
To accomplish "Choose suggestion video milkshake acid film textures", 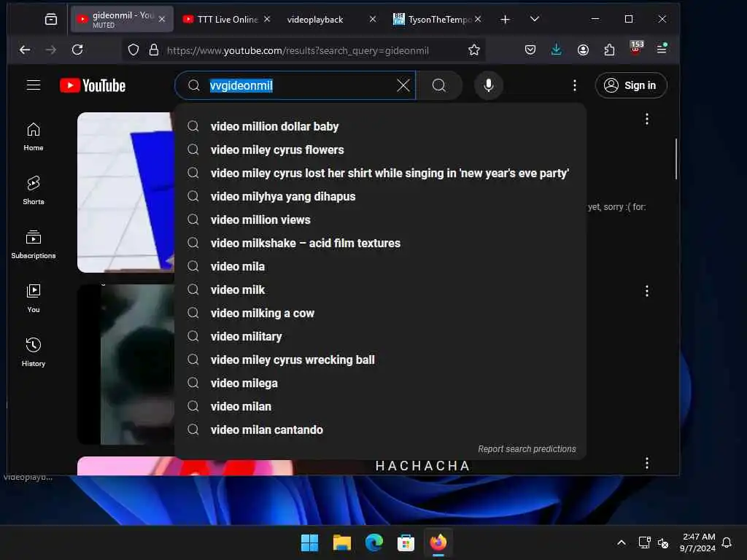I will (x=380, y=243).
